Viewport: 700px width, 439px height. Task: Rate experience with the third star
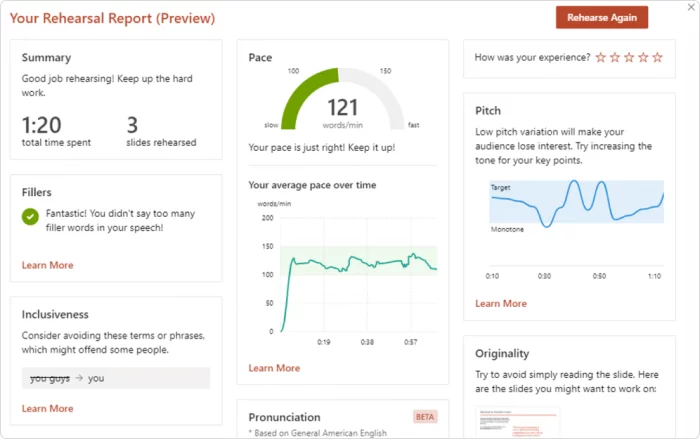629,58
